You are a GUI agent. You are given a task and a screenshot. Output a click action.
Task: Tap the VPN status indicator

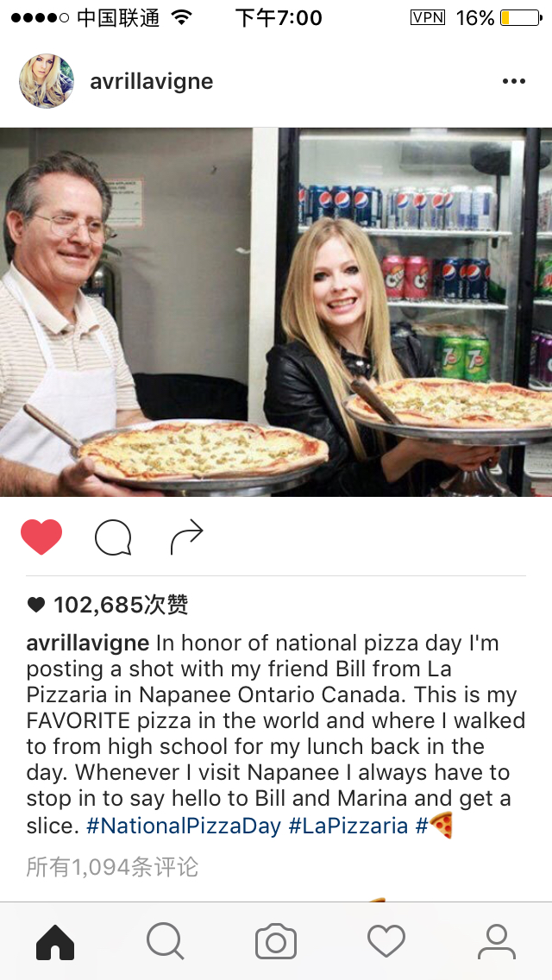tap(428, 17)
